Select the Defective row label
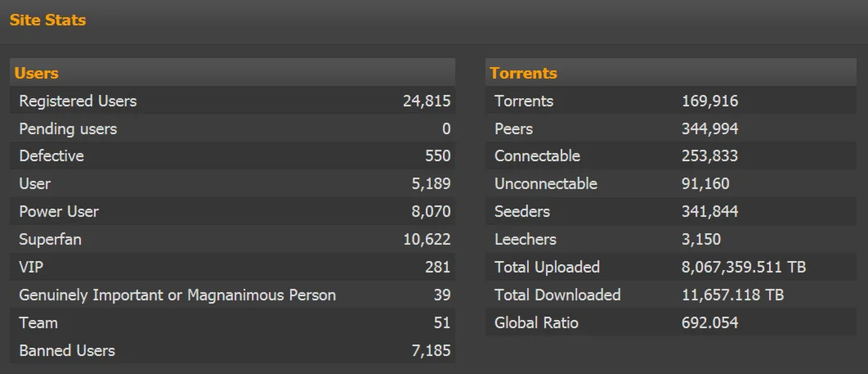 [51, 155]
